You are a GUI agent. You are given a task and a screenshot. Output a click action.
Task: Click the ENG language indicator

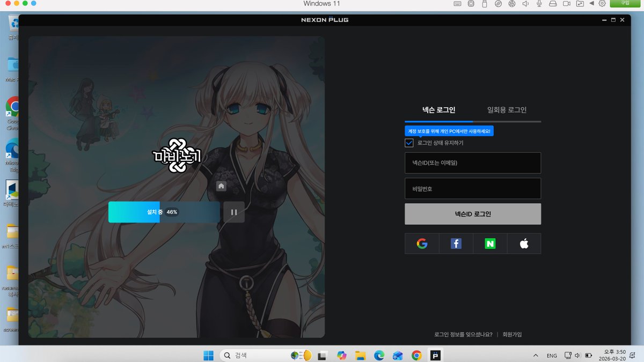[552, 356]
